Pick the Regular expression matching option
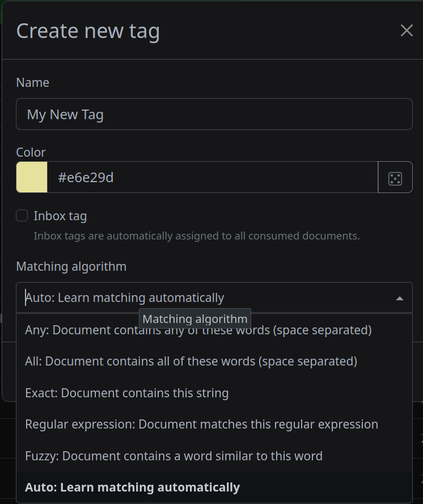423x504 pixels. click(x=201, y=425)
